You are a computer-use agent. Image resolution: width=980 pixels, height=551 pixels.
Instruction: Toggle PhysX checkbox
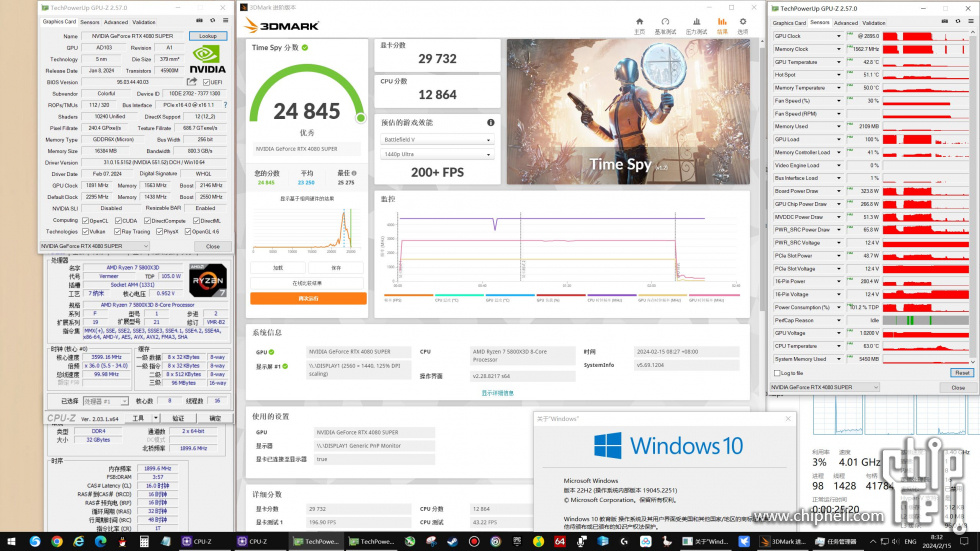pos(159,232)
